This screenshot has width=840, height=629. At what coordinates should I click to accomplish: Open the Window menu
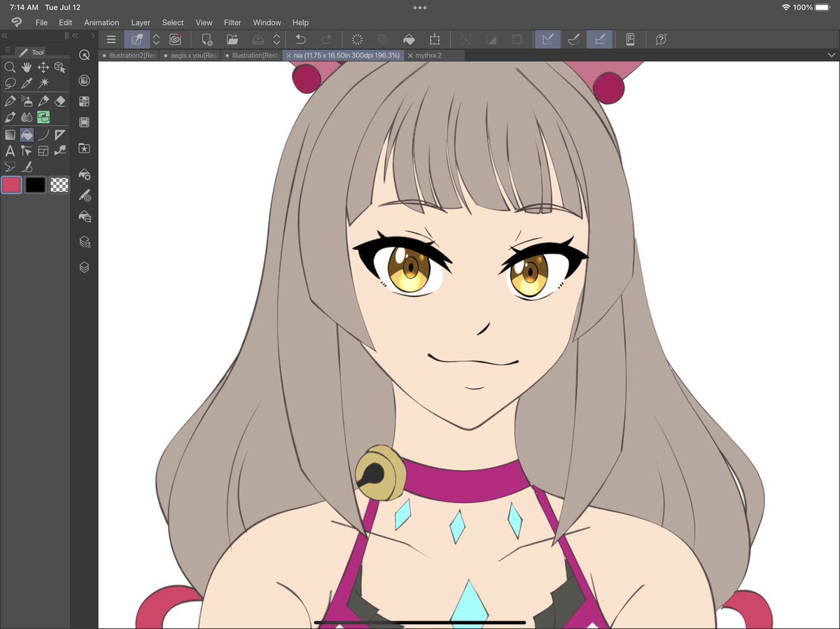pos(267,22)
